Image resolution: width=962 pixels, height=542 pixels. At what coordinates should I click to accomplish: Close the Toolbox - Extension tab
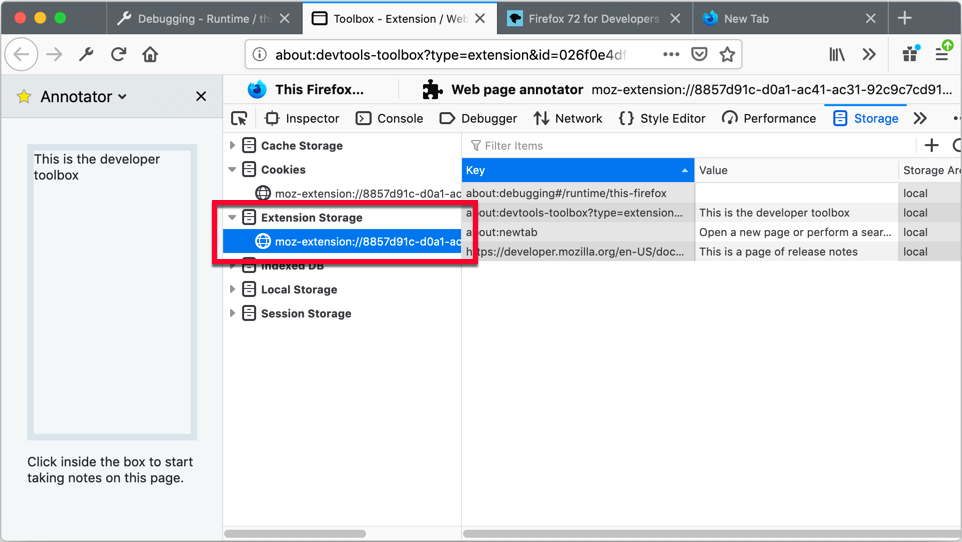point(480,18)
